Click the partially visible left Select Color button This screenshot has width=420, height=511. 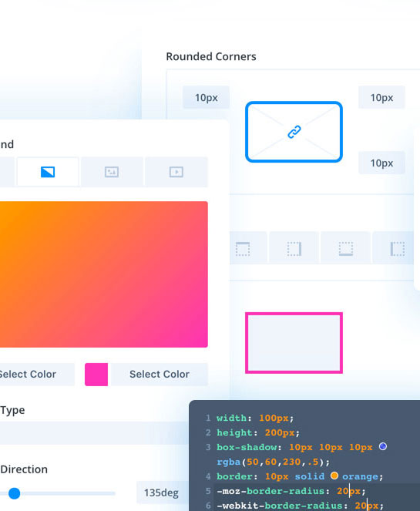pyautogui.click(x=37, y=375)
